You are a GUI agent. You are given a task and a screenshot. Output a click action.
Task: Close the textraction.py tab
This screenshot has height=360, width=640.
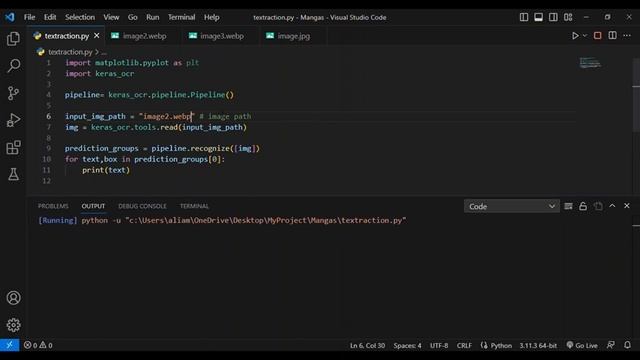click(x=97, y=36)
